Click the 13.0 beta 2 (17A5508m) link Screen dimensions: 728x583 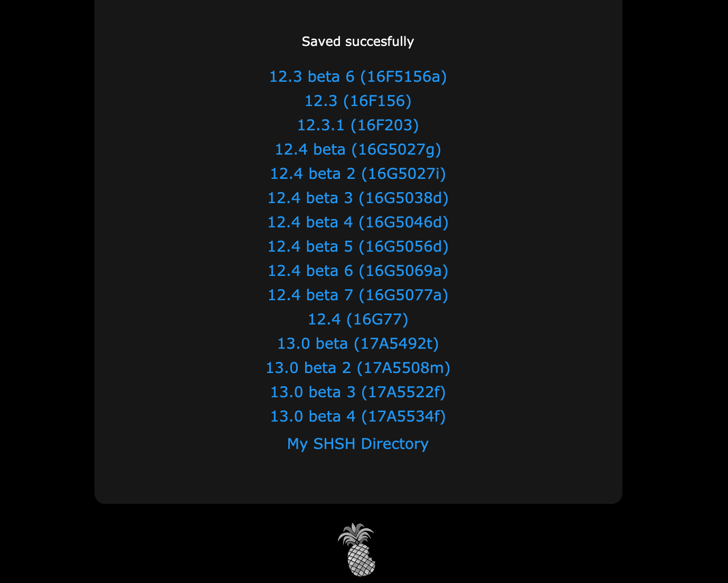358,368
